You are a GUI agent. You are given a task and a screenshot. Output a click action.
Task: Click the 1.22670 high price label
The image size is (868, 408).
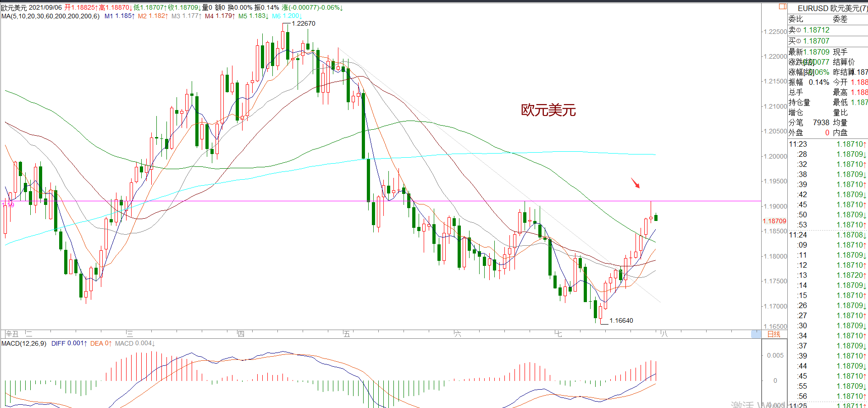click(x=304, y=23)
